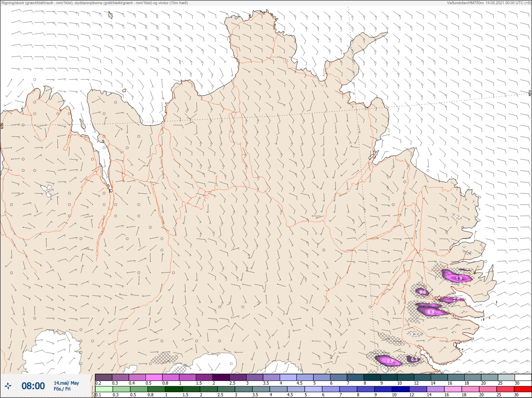Click the map title text starting with 'Rigning/skúrir'
532x398 pixels.
[94, 3]
